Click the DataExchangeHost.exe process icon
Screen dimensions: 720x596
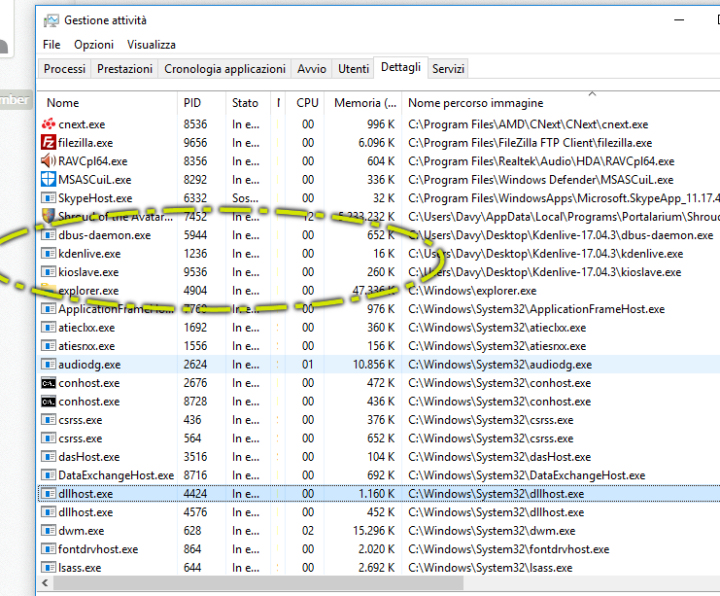click(x=48, y=475)
